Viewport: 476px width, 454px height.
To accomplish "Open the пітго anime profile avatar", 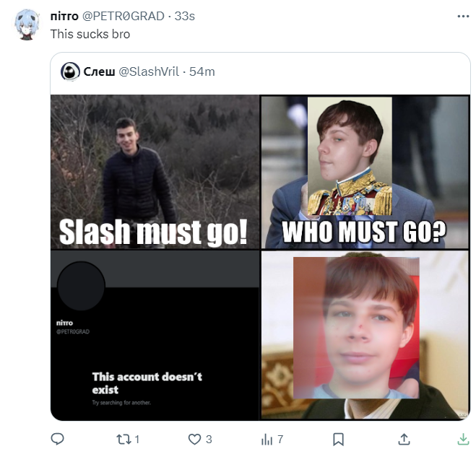I will pos(27,25).
